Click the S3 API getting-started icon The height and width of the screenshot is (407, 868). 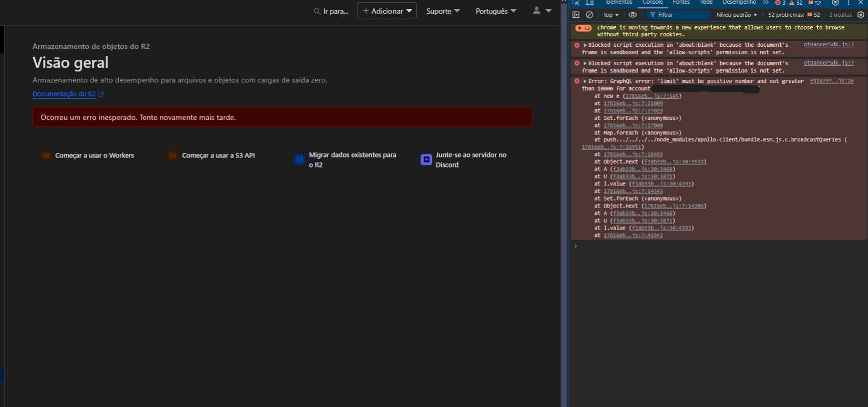tap(172, 155)
